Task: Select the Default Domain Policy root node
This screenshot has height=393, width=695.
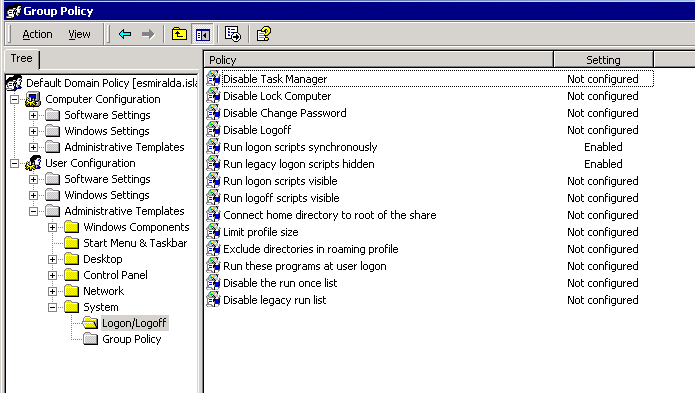Action: pos(111,83)
